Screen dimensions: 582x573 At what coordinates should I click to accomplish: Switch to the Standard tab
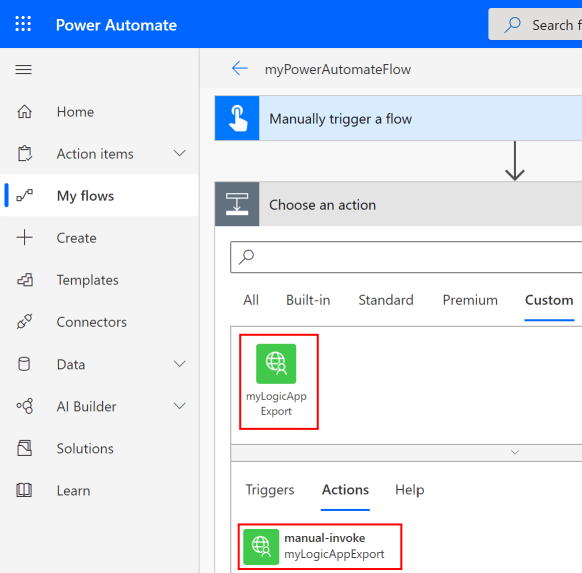[386, 300]
